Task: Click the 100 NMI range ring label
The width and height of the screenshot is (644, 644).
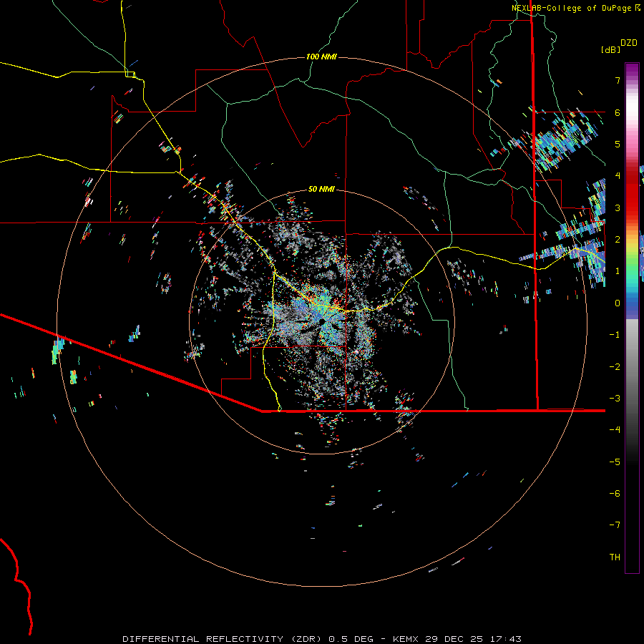Action: click(321, 57)
